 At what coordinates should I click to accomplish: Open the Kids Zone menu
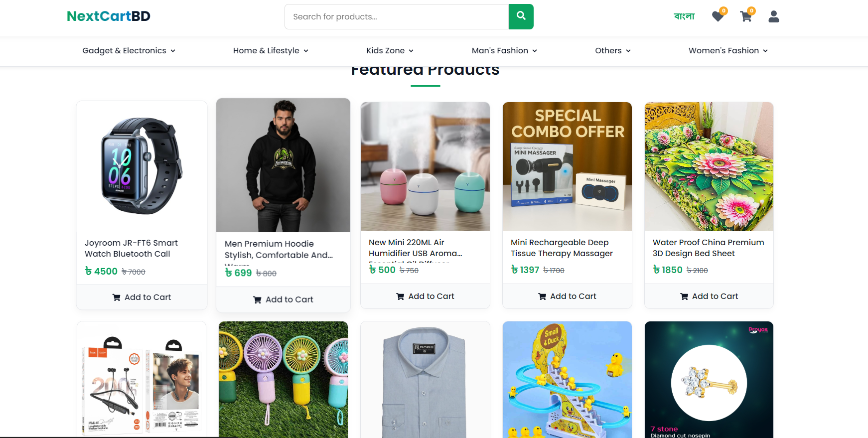tap(389, 50)
